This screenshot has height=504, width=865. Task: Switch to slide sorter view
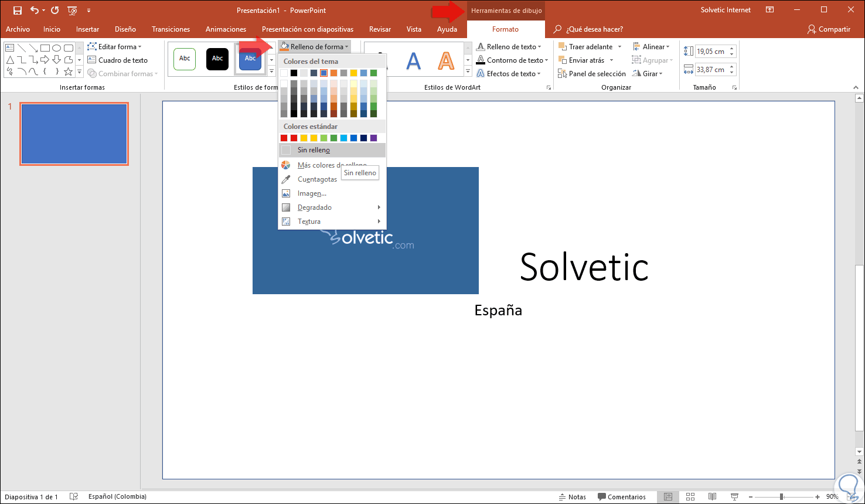690,497
